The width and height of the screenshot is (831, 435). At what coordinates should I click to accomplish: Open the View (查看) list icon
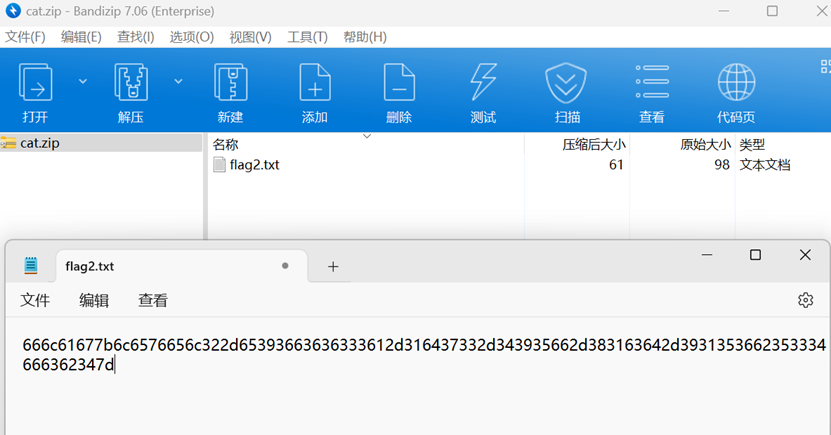pyautogui.click(x=652, y=83)
